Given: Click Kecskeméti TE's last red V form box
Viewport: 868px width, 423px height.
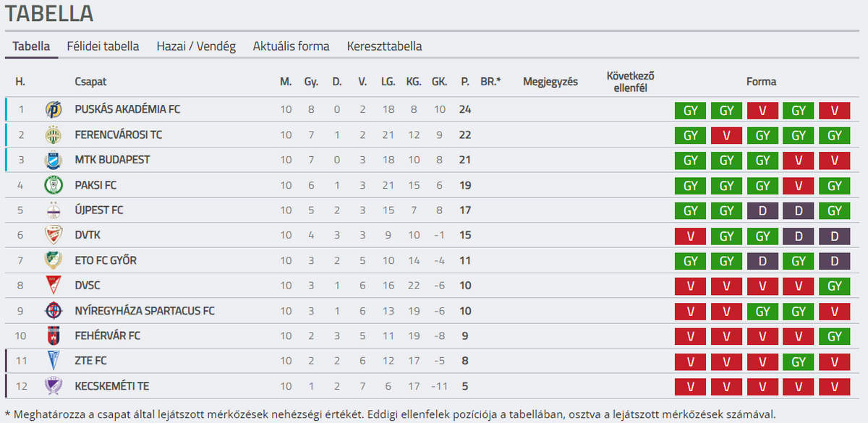Looking at the screenshot, I should point(834,386).
